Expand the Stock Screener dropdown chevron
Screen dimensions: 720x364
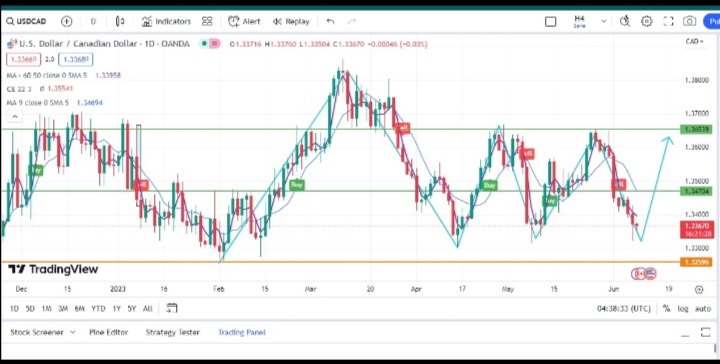[x=72, y=332]
